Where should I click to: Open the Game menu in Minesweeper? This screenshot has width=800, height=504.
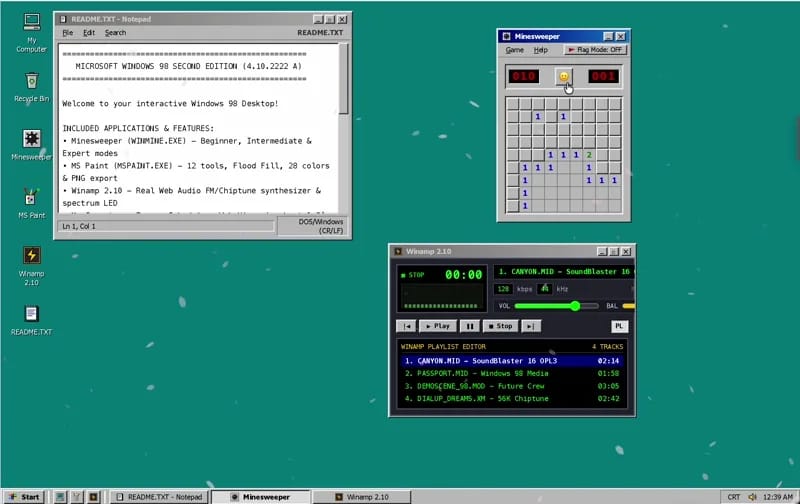pos(514,50)
